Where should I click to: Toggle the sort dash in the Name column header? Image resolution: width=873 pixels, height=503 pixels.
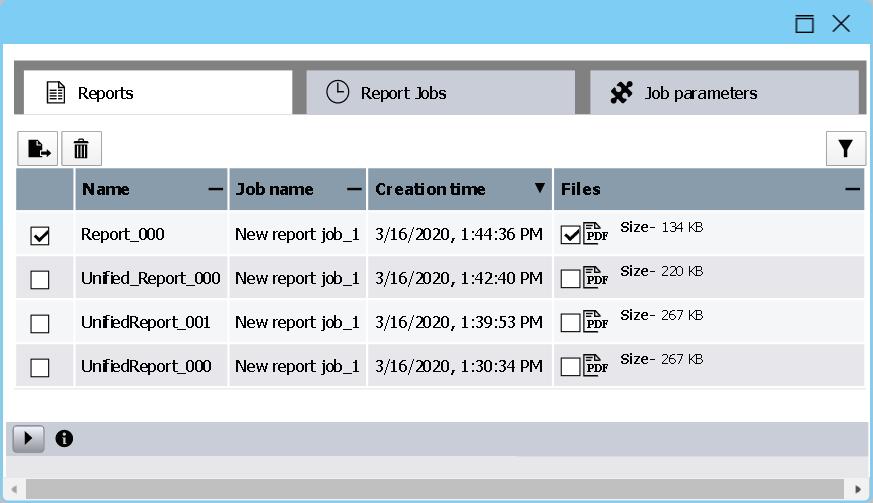215,189
